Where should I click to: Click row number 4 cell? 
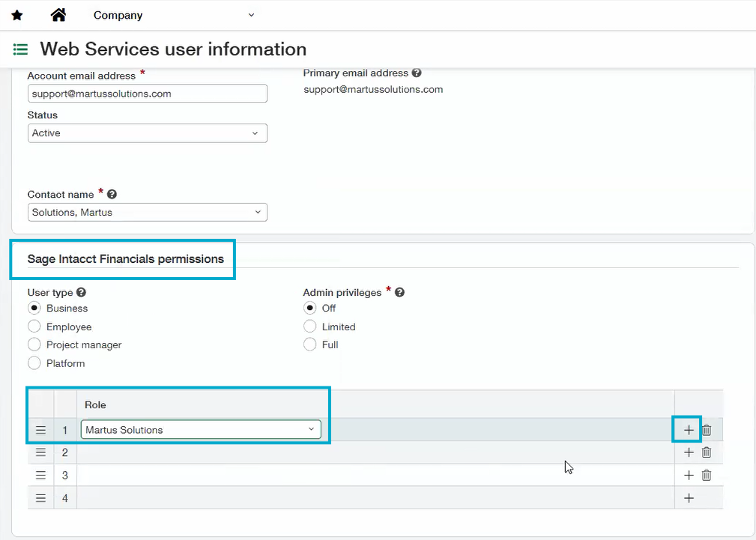[x=65, y=498]
